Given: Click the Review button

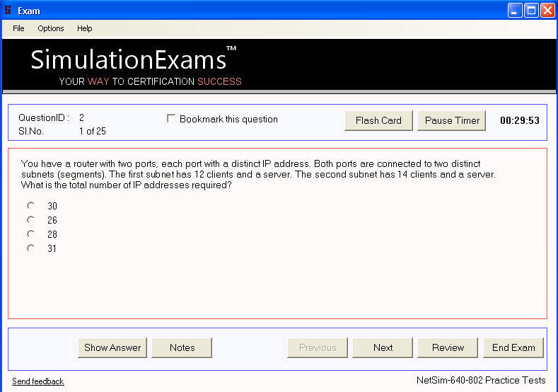Looking at the screenshot, I should pos(448,347).
